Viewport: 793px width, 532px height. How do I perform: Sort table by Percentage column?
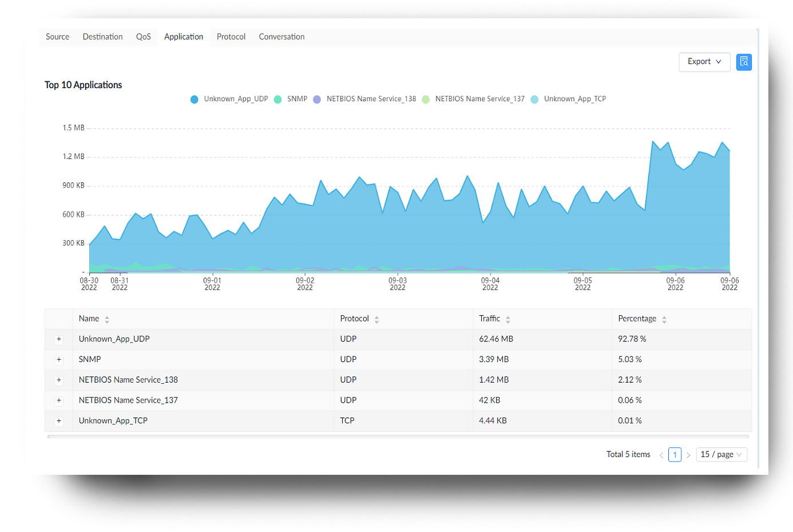tap(664, 320)
